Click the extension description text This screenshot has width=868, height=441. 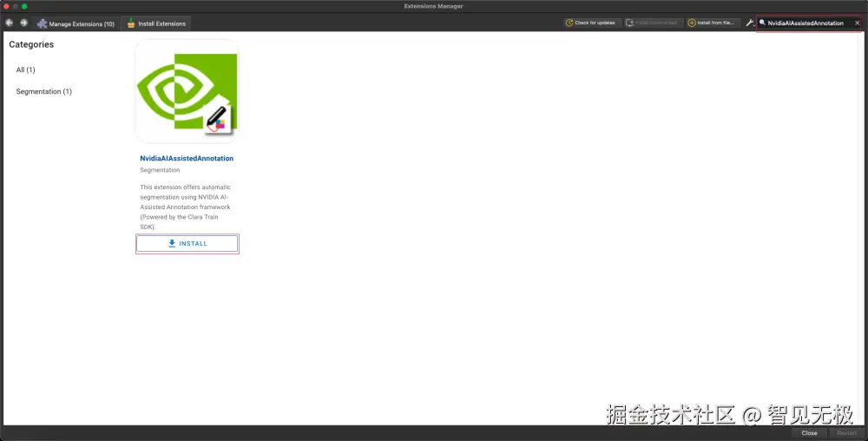[x=186, y=207]
